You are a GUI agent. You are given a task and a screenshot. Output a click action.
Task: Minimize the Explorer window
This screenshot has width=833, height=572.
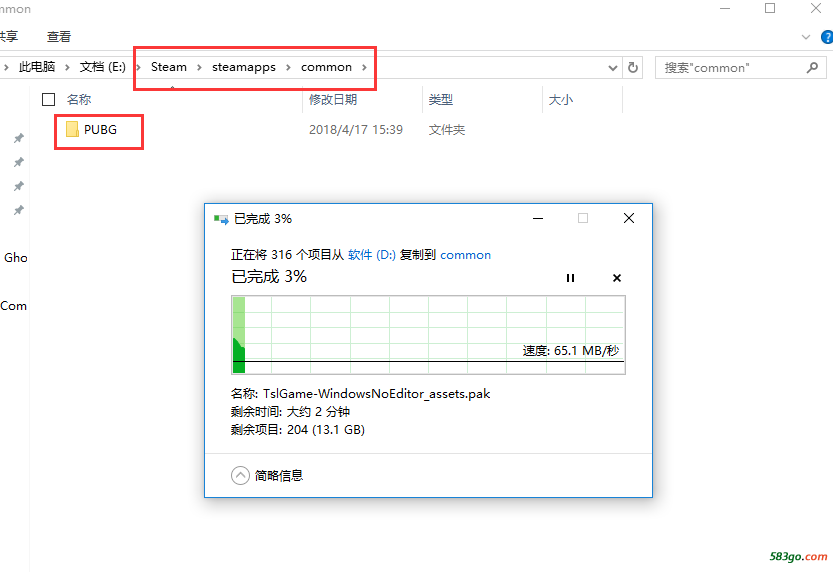click(x=725, y=8)
